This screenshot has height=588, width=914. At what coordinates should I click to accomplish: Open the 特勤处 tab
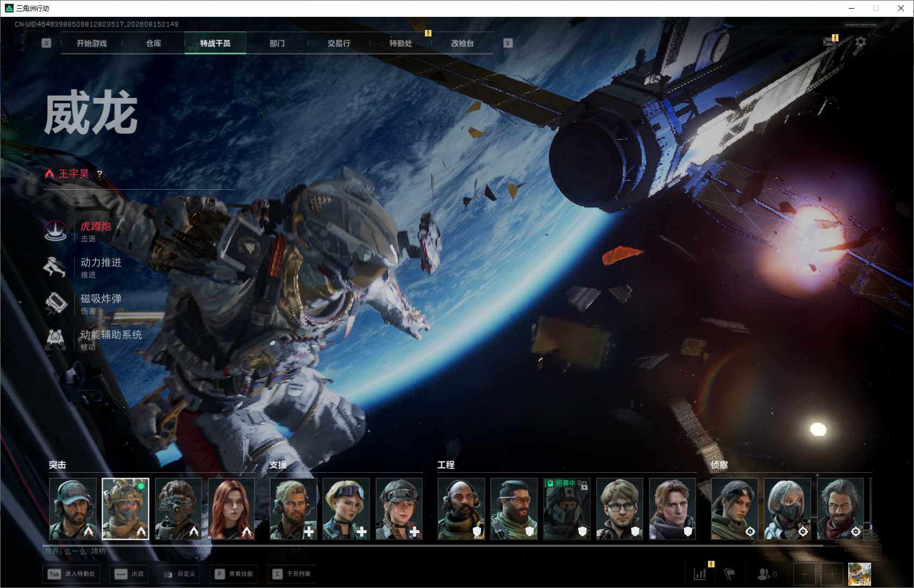[400, 43]
